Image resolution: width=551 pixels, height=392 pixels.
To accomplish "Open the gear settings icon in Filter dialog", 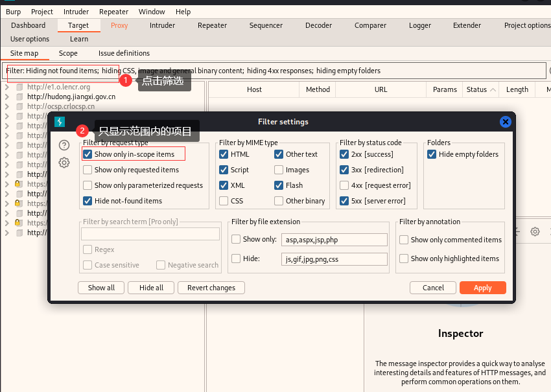I will point(64,163).
